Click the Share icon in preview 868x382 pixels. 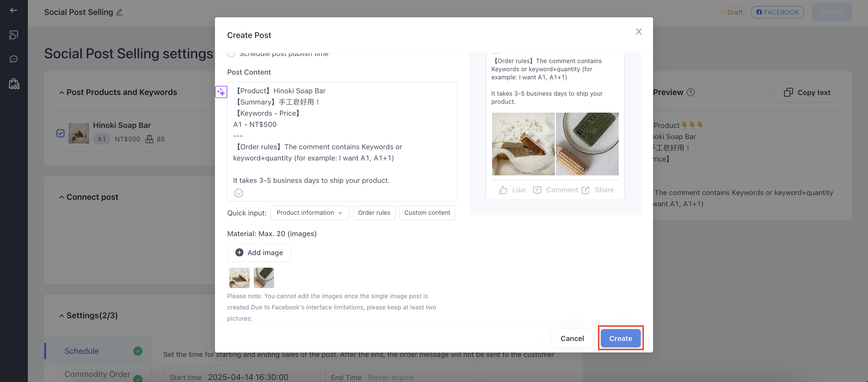click(586, 190)
